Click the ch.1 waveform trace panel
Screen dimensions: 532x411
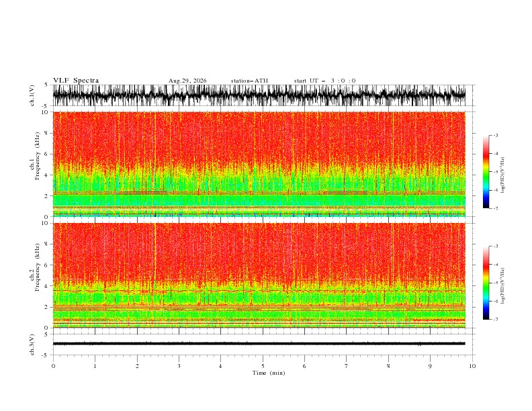click(259, 95)
